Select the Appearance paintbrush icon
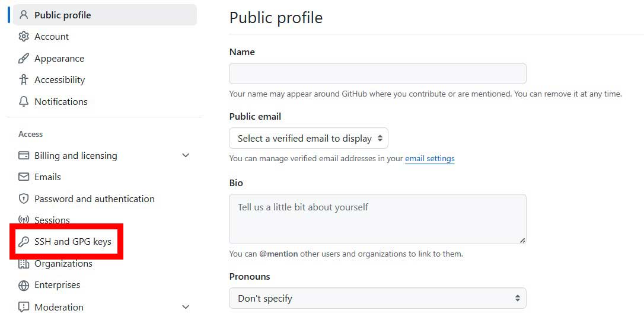 [x=24, y=58]
